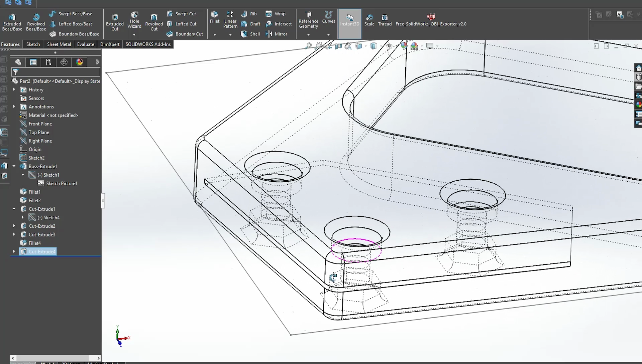642x364 pixels.
Task: Click the Evaluate ribbon tab
Action: (86, 44)
